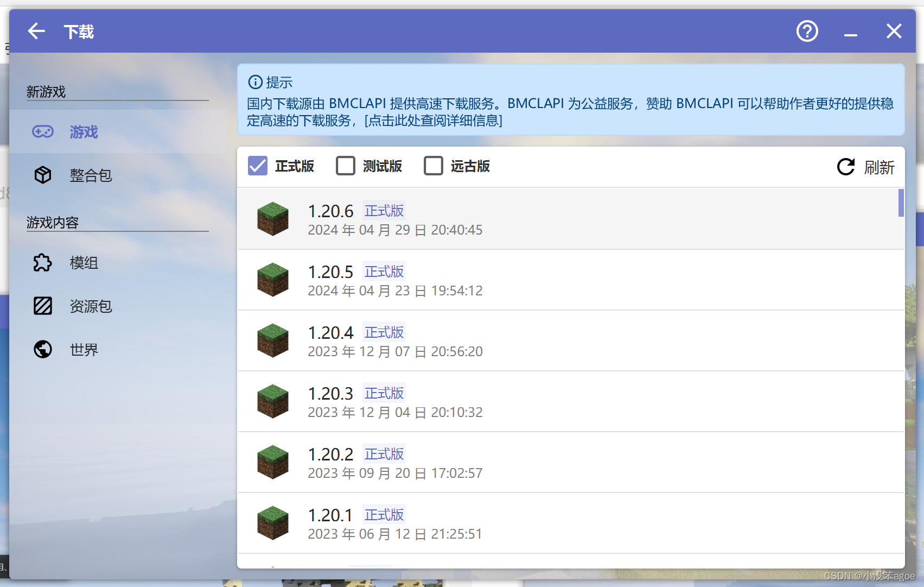The image size is (924, 587).
Task: Open the 点击此处查阅详细信息 link
Action: (434, 121)
